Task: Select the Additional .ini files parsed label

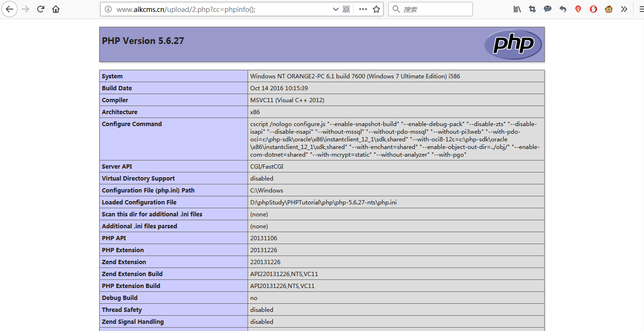Action: [139, 226]
